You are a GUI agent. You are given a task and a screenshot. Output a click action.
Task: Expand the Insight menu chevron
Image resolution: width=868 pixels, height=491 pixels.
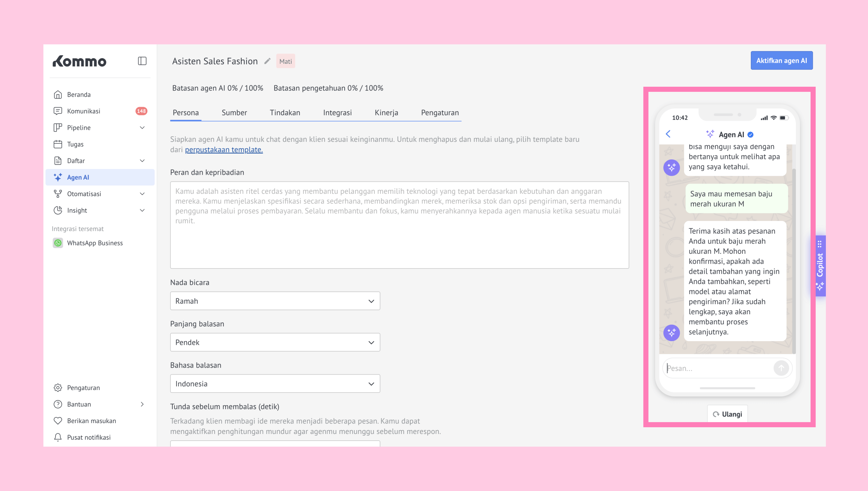coord(142,210)
